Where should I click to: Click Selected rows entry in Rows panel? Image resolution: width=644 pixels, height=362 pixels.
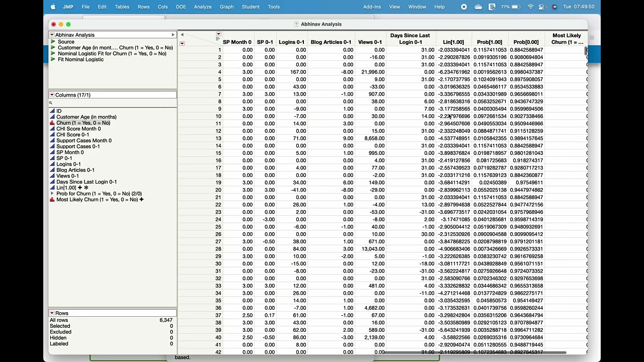(60, 326)
